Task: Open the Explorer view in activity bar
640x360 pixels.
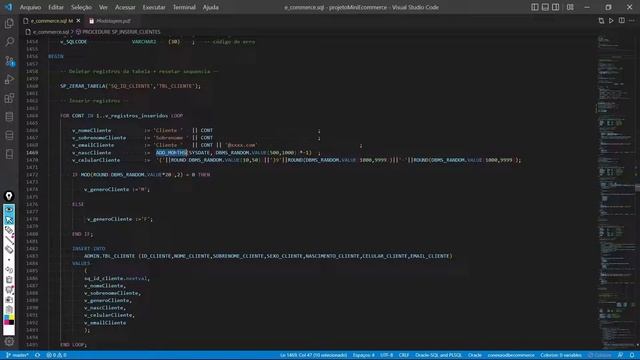Action: [x=9, y=23]
